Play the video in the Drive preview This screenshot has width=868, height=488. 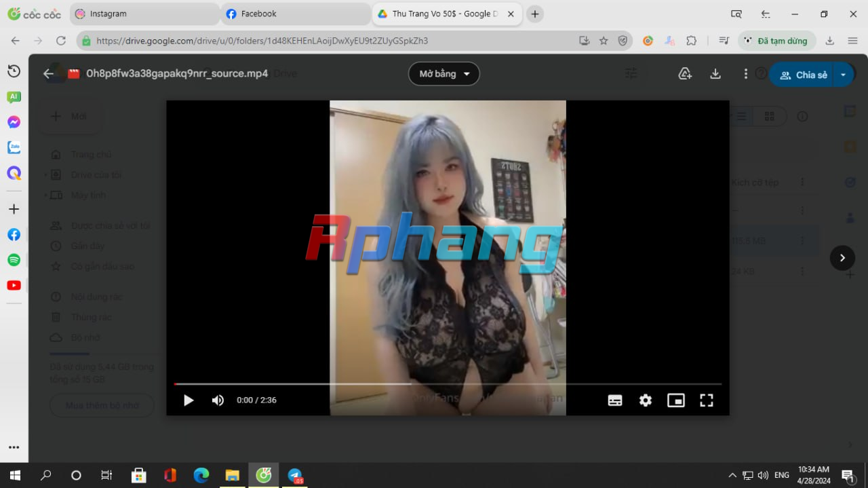tap(189, 400)
